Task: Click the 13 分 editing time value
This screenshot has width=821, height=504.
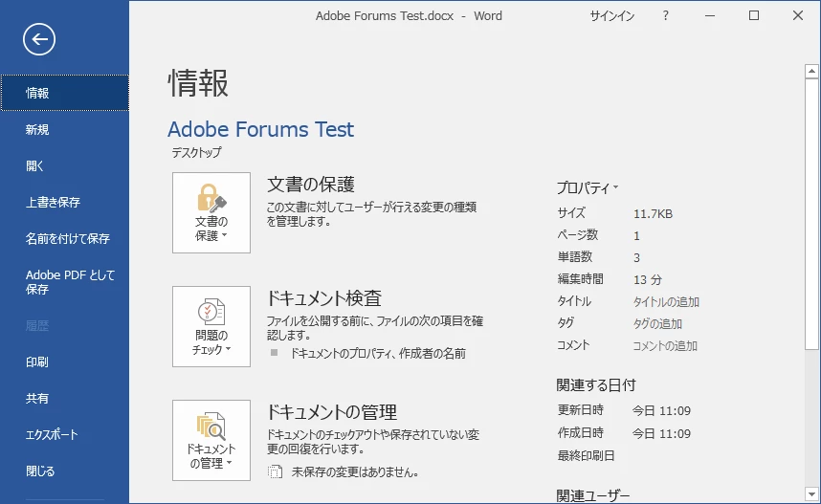Action: click(x=648, y=279)
